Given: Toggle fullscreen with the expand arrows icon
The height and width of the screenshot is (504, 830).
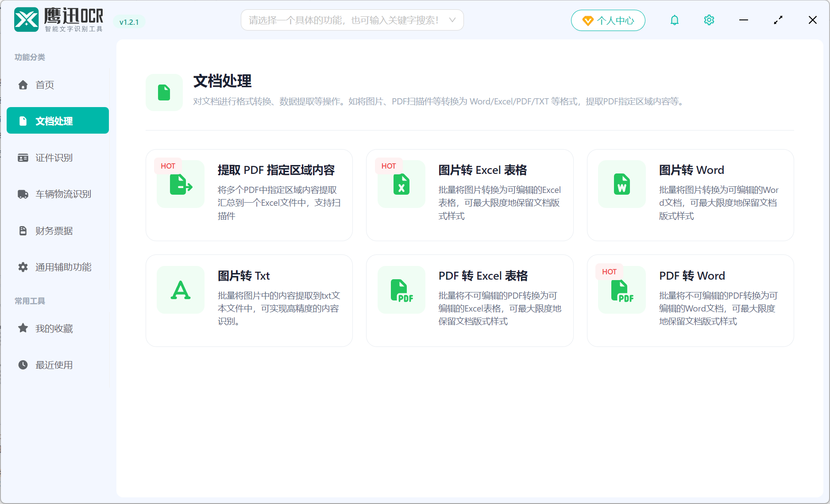Looking at the screenshot, I should (x=778, y=20).
